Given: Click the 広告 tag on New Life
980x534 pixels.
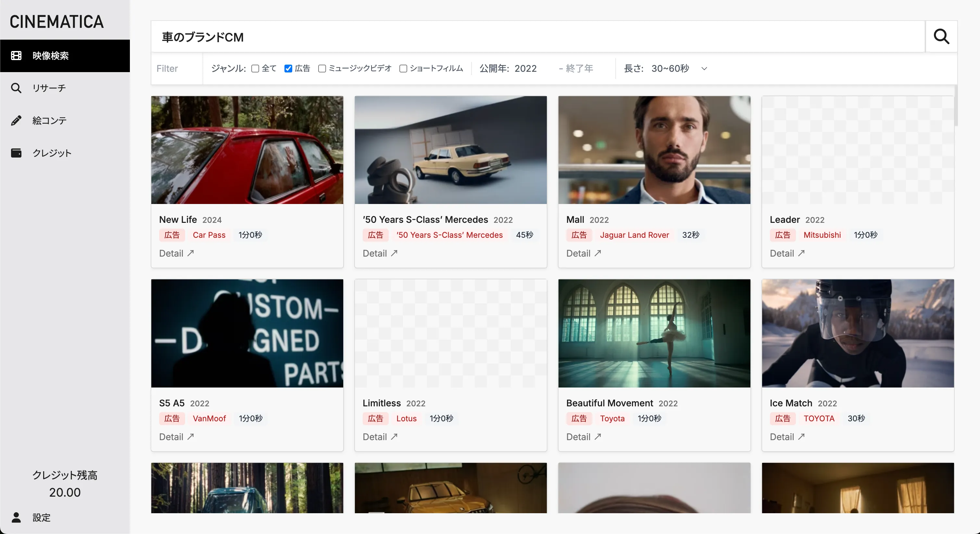Looking at the screenshot, I should coord(172,235).
